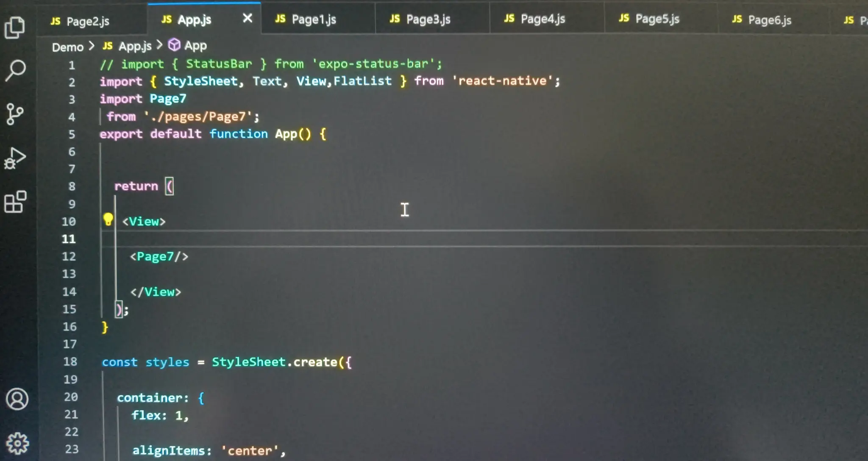Click the 'expo-status-bar' commented import text
The image size is (868, 461).
pyautogui.click(x=374, y=64)
